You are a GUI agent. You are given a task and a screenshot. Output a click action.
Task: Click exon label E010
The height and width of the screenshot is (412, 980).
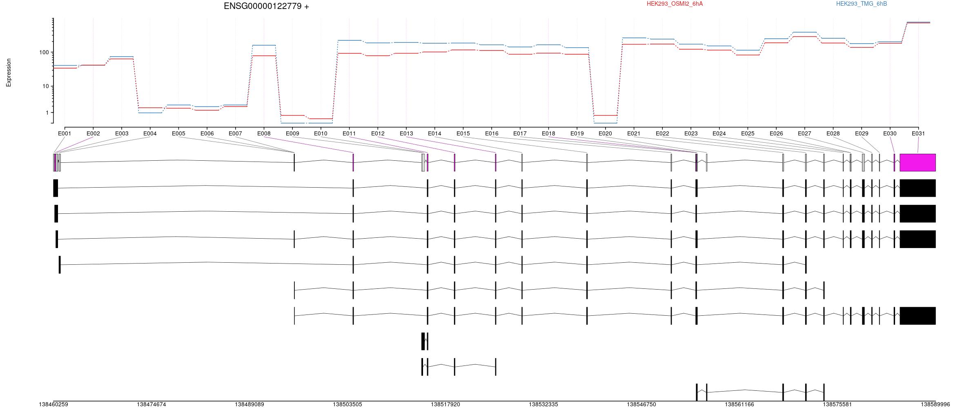coord(321,133)
